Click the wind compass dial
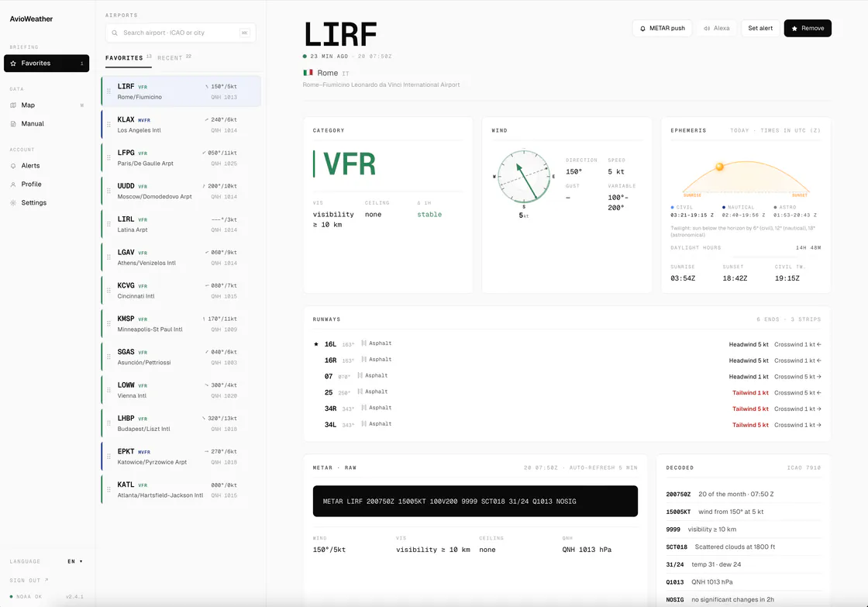The width and height of the screenshot is (868, 607). click(x=524, y=177)
